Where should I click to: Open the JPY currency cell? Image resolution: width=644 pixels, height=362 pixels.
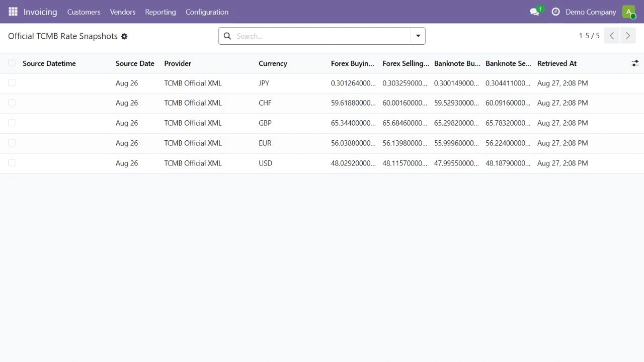point(264,83)
